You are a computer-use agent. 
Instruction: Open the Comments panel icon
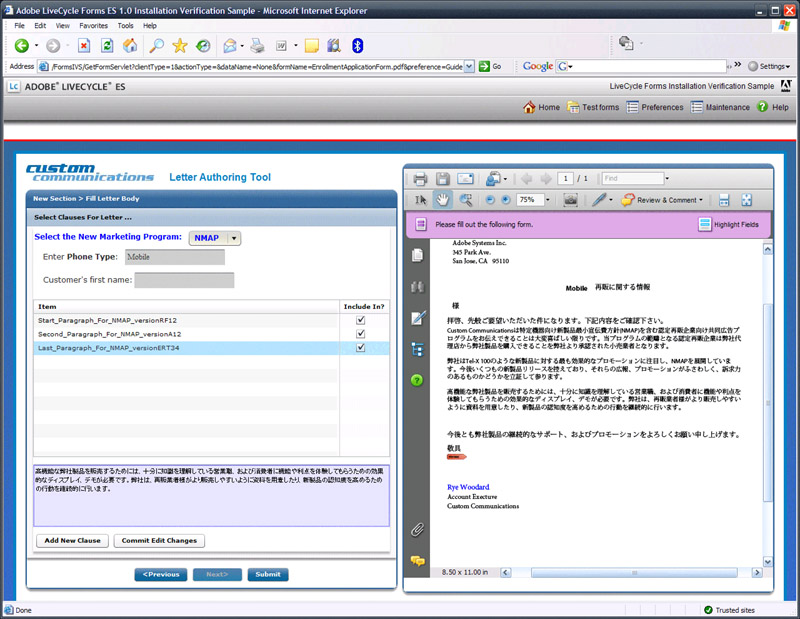(x=417, y=561)
